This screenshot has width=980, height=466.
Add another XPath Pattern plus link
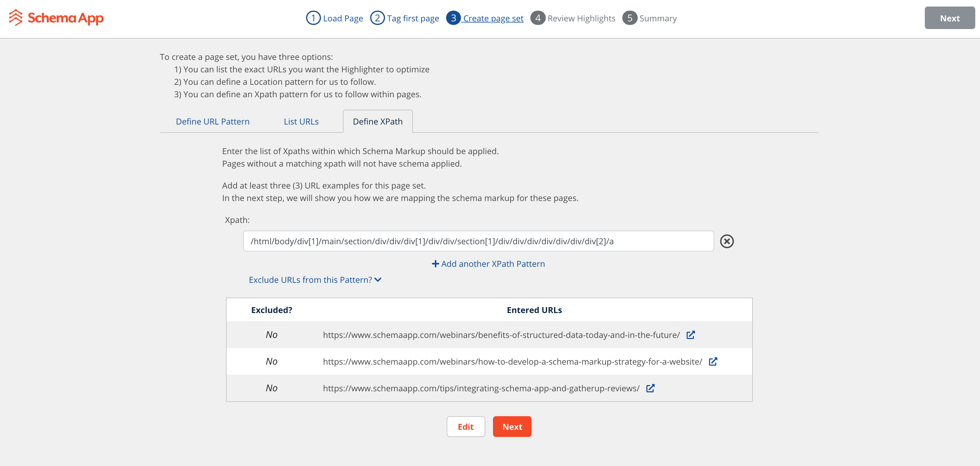tap(488, 264)
